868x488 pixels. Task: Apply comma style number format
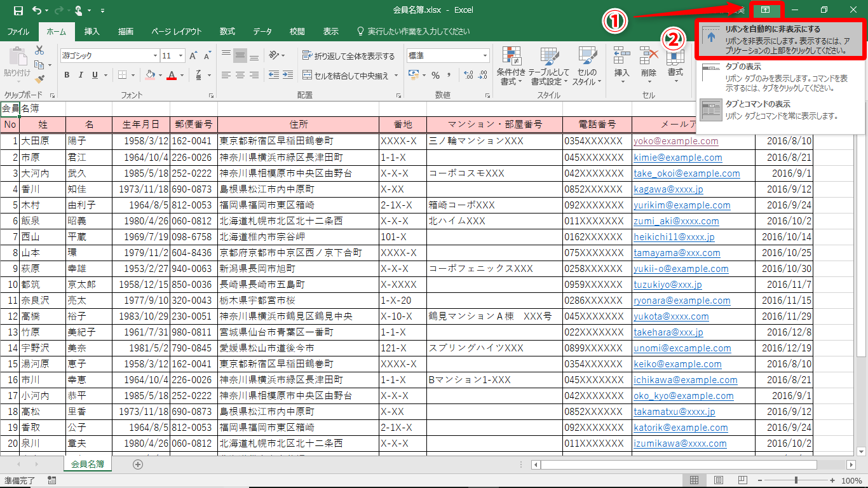450,75
